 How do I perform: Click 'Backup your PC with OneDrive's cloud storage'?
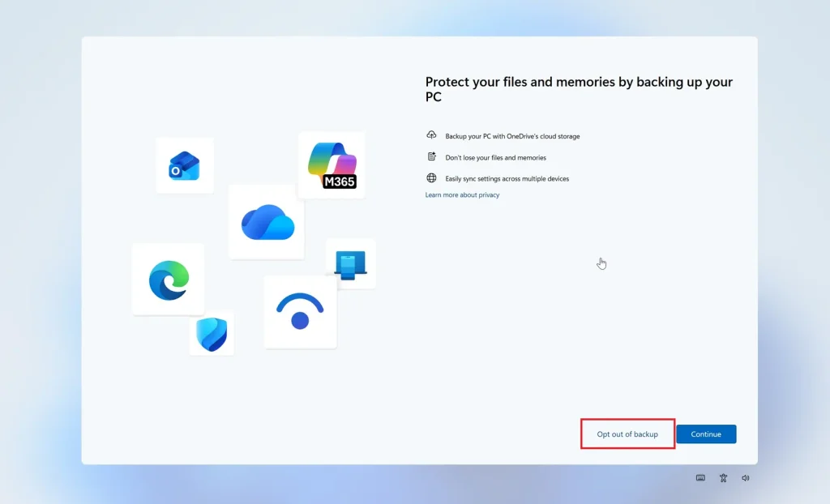(x=512, y=136)
